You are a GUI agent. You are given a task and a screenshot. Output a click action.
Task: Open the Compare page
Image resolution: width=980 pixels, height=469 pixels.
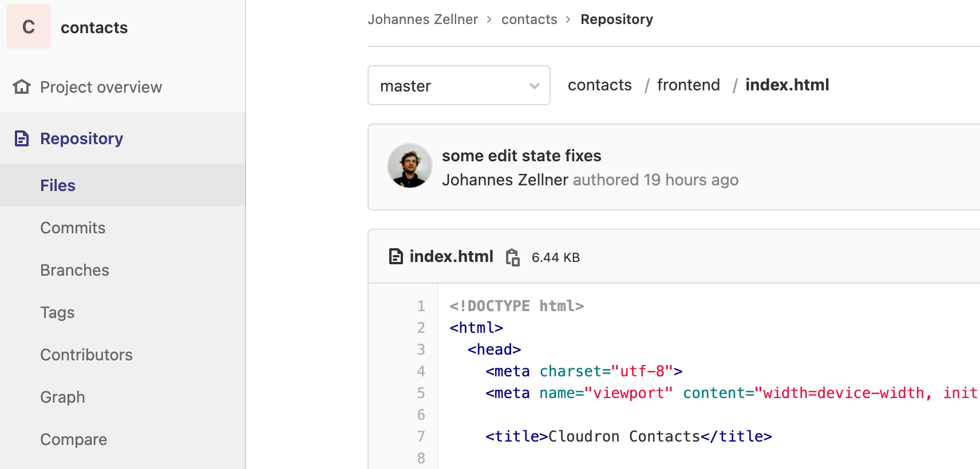(73, 439)
